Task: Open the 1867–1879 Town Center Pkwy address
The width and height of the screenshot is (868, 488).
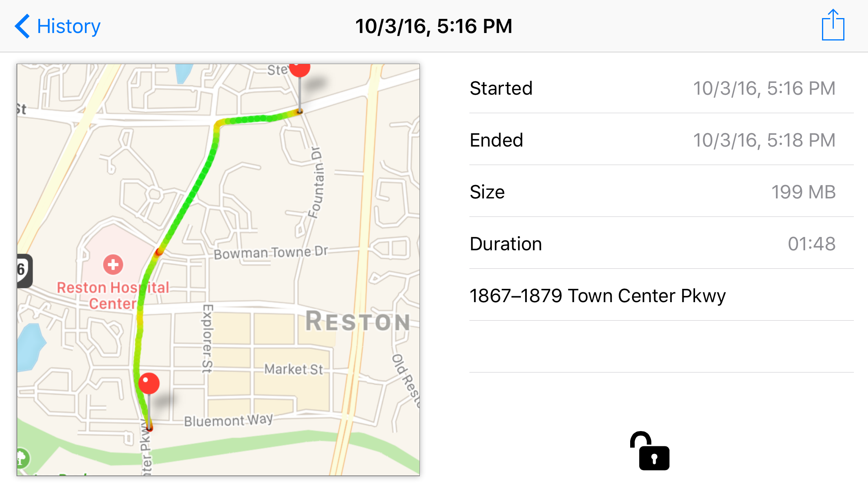Action: coord(598,295)
